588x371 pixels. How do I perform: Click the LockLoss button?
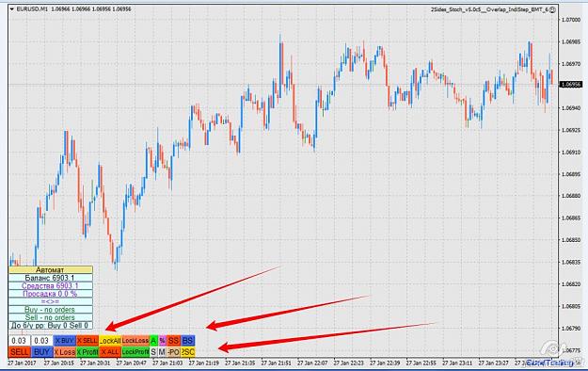coord(135,341)
